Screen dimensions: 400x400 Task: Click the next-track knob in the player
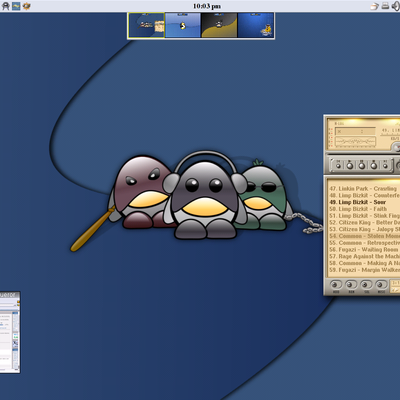386,165
